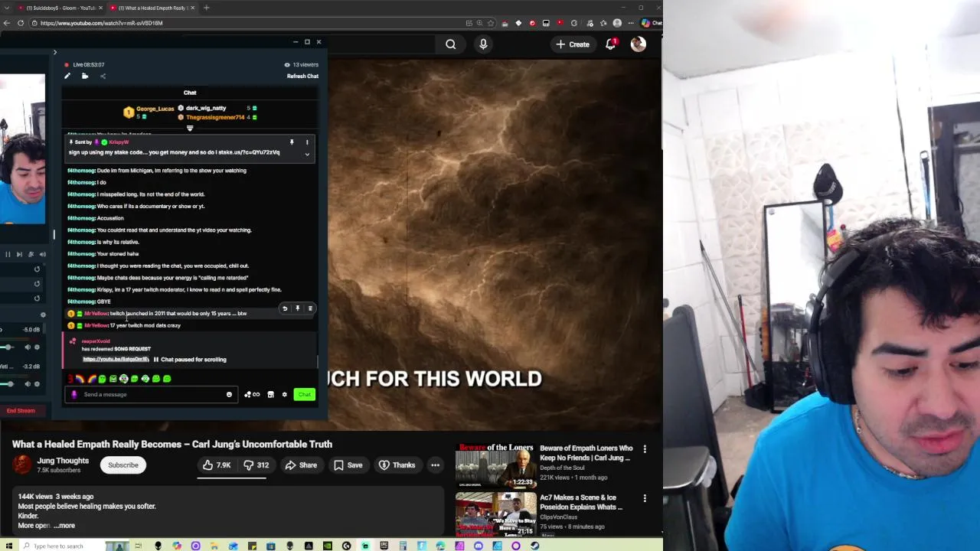Pin MrYellow's twitch launched message
980x551 pixels.
tap(297, 308)
